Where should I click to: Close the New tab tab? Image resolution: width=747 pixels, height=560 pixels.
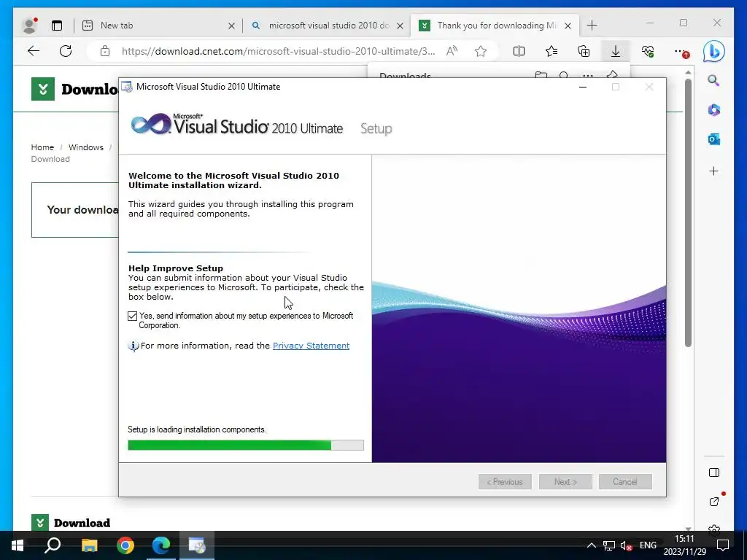click(231, 26)
